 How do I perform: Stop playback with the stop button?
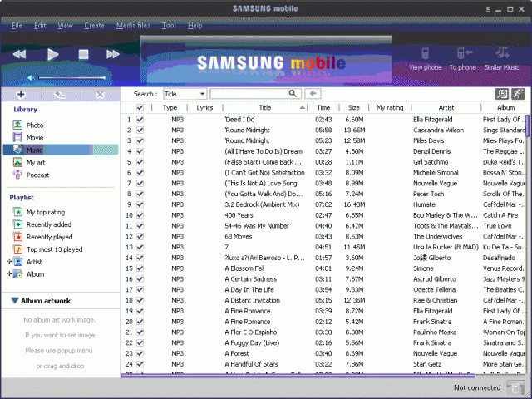coord(83,54)
